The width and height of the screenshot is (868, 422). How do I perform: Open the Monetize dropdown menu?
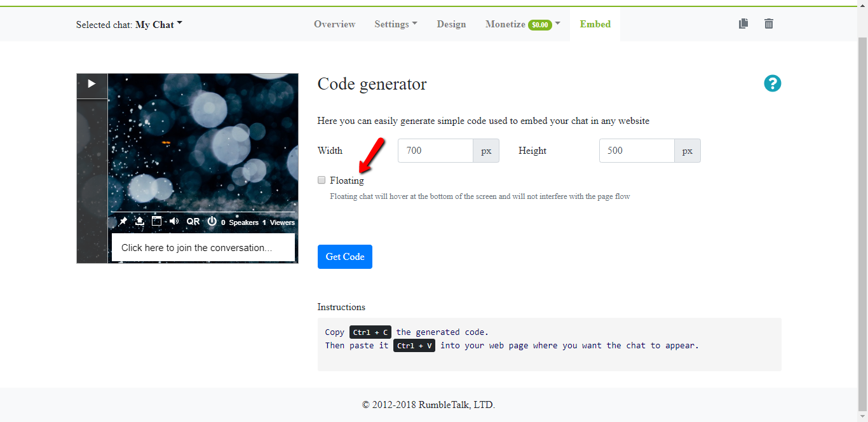[522, 24]
